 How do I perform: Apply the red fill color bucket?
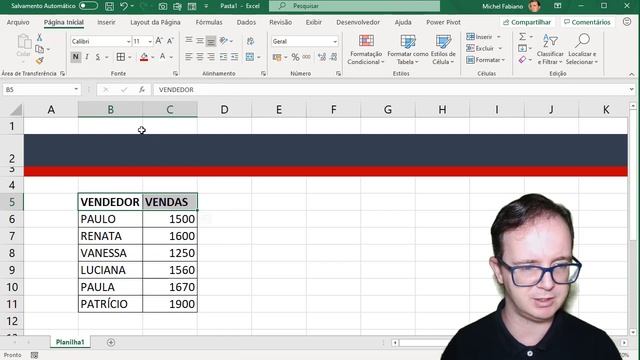144,57
